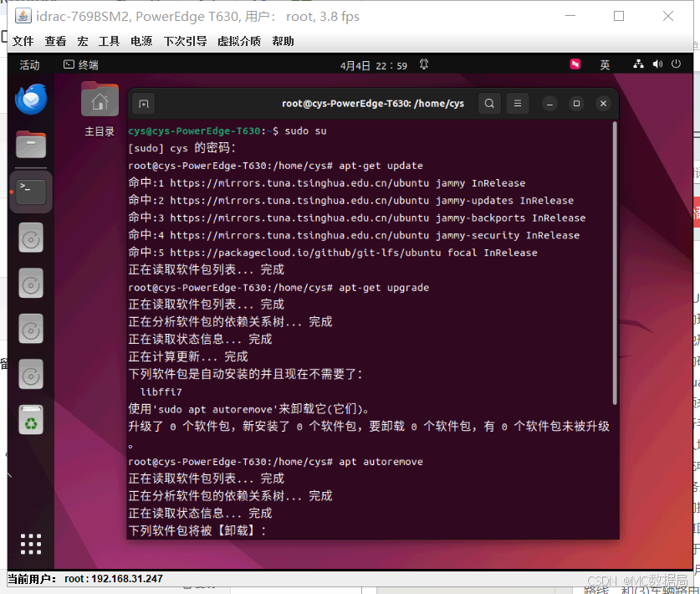700x594 pixels.
Task: Open the 帮助 menu
Action: (283, 42)
